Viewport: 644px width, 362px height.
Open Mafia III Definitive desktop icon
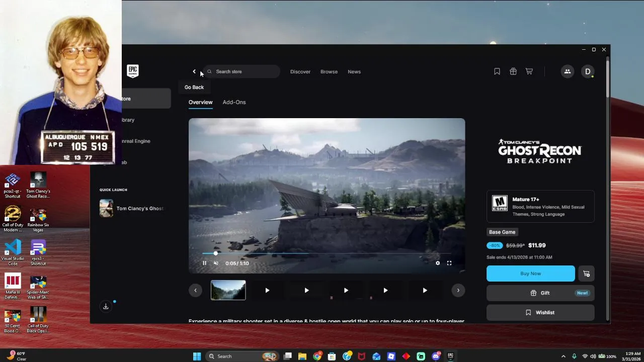tap(13, 287)
